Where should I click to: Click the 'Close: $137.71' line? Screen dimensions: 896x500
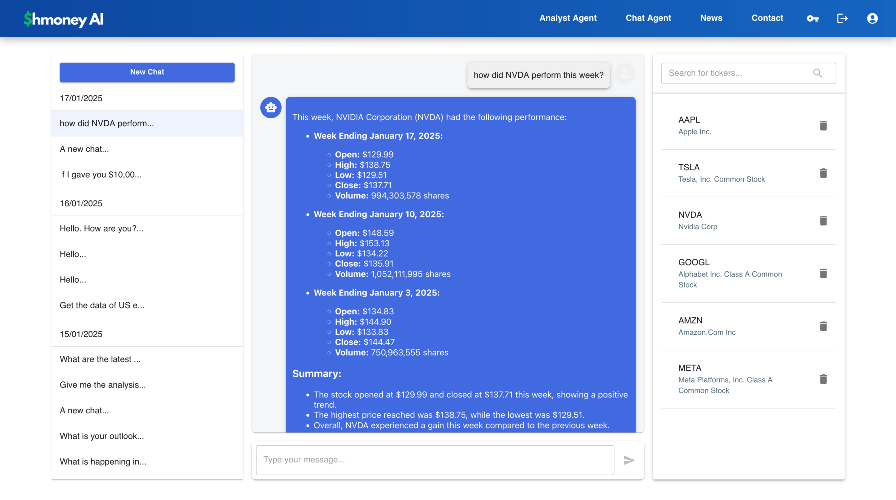click(x=363, y=185)
